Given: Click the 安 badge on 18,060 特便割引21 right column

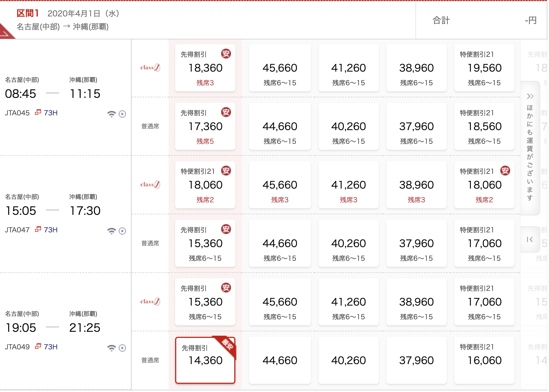Looking at the screenshot, I should (505, 171).
